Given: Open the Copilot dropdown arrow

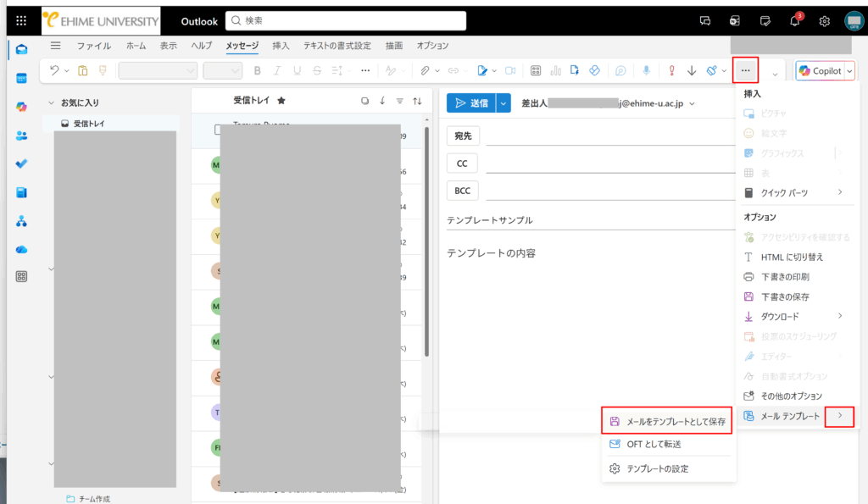Looking at the screenshot, I should pyautogui.click(x=849, y=71).
